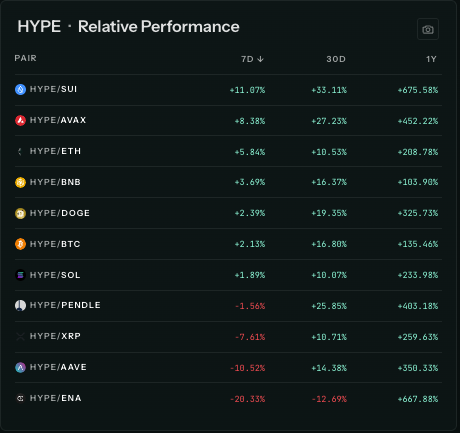
Task: Click the AVAX coin icon
Action: (20, 120)
